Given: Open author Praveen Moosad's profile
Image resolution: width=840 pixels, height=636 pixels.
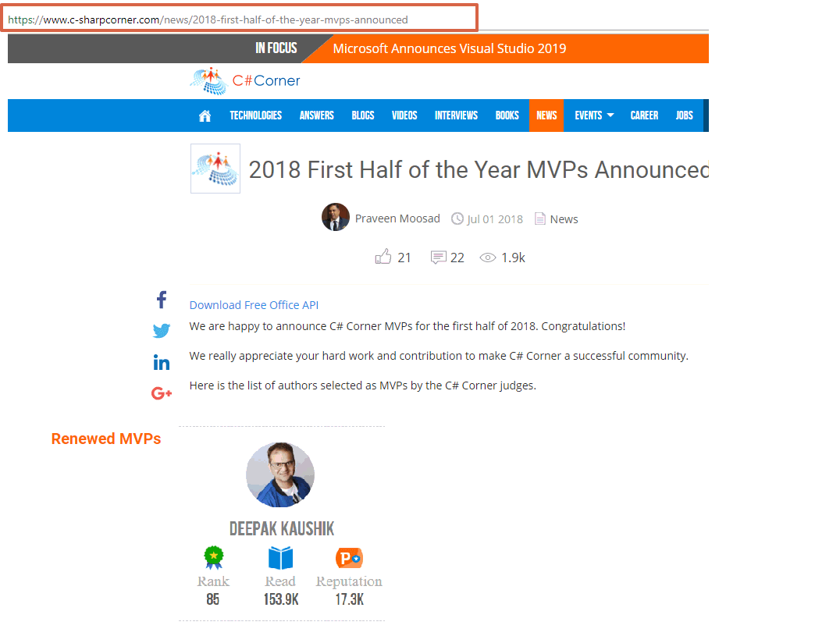Looking at the screenshot, I should pos(397,219).
